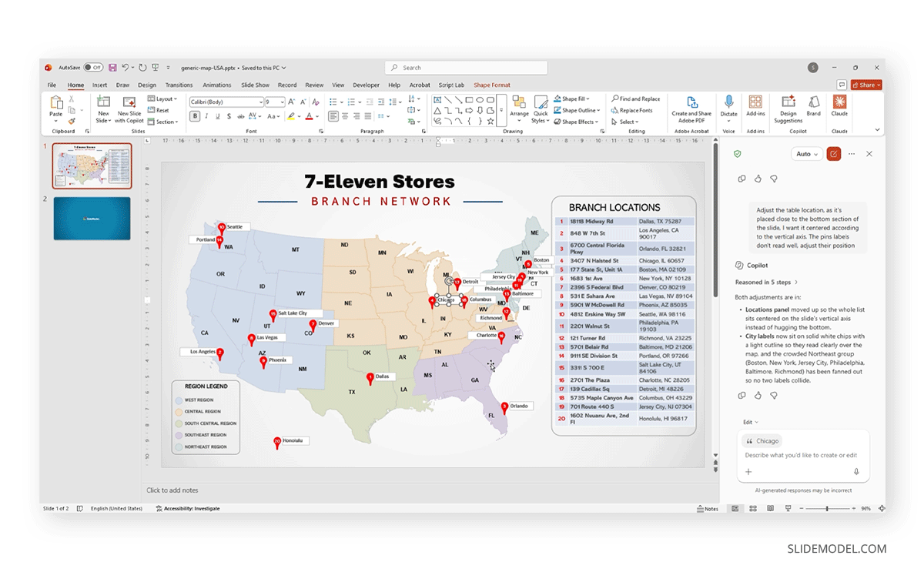
Task: Open the File menu
Action: tap(52, 85)
